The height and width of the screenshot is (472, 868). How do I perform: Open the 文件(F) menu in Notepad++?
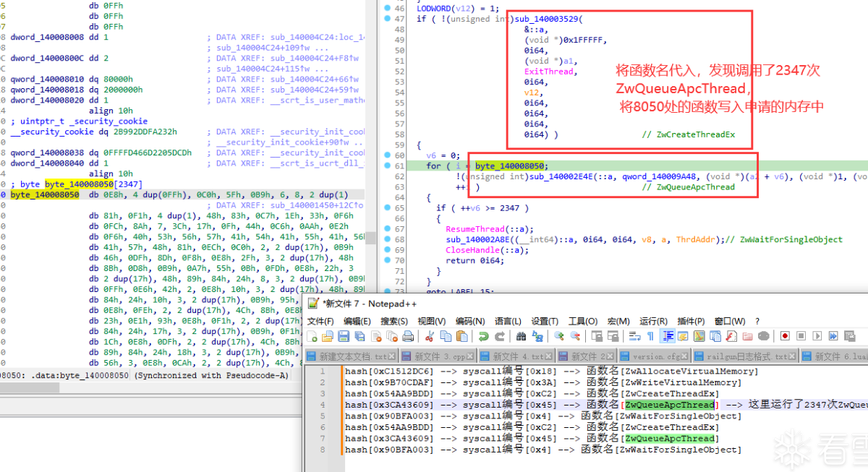click(320, 321)
